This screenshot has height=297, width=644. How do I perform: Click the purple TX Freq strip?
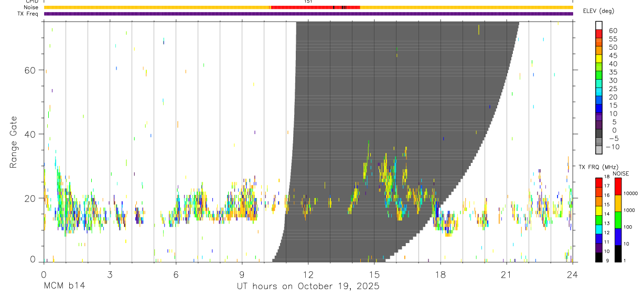(308, 14)
